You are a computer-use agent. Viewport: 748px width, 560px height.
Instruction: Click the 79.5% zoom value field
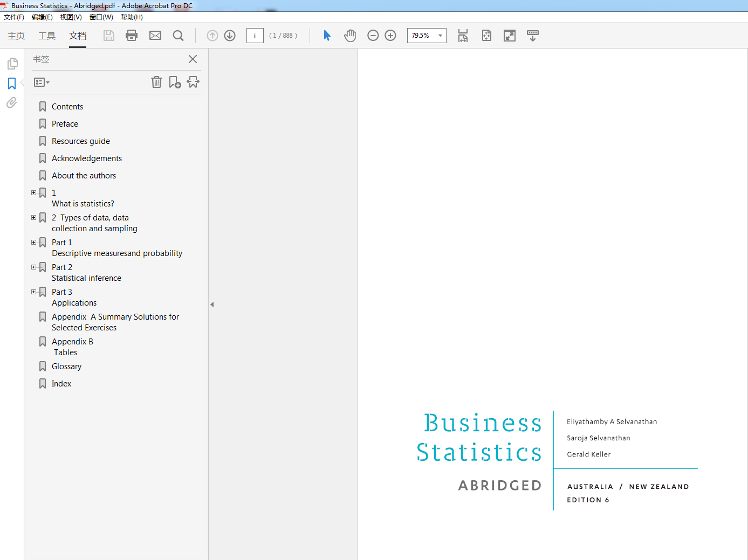click(421, 36)
